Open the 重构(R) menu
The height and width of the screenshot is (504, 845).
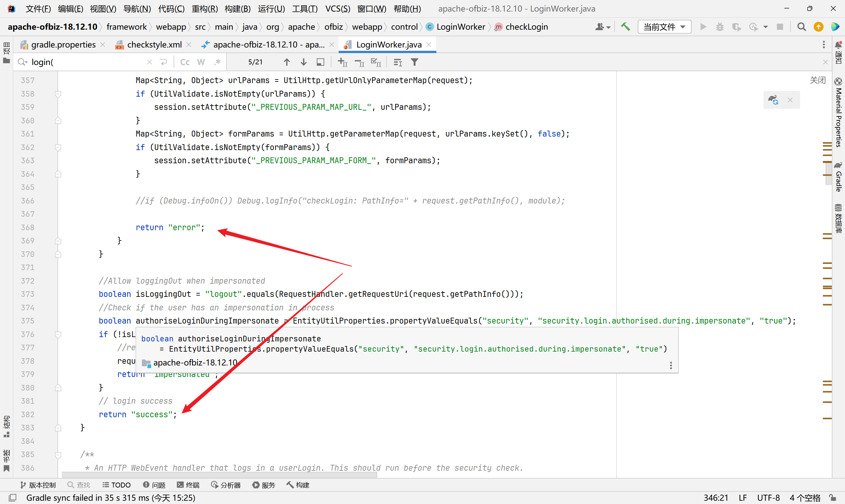pyautogui.click(x=205, y=9)
